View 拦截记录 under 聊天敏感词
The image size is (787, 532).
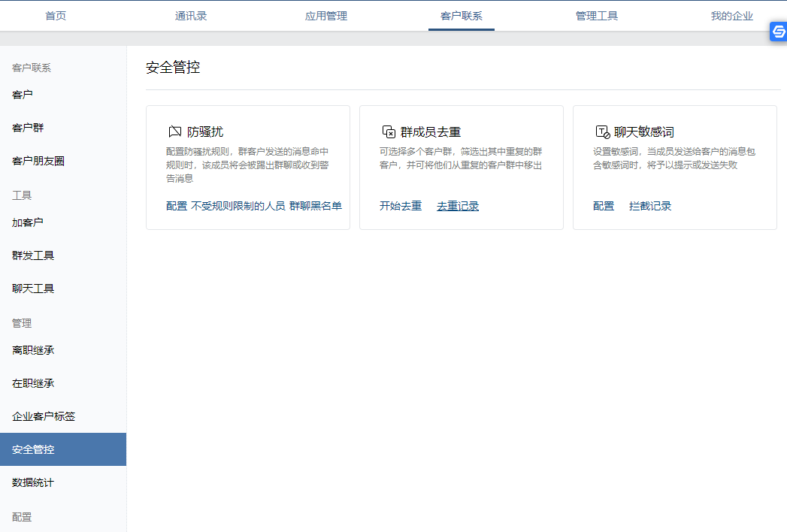coord(650,206)
